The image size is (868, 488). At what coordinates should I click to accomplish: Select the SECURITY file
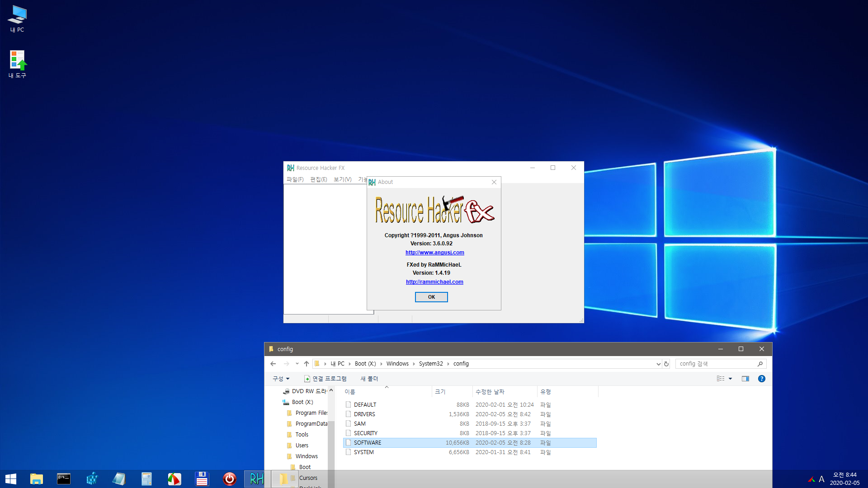click(x=366, y=433)
